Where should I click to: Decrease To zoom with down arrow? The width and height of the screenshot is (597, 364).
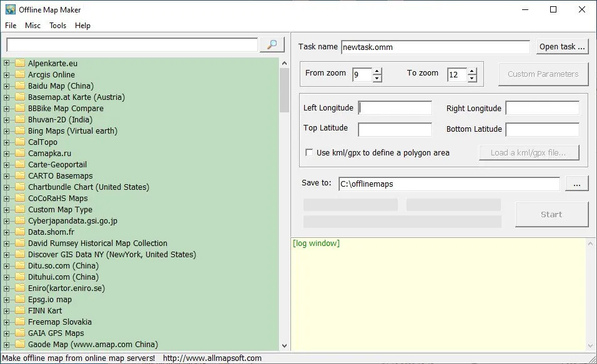click(x=471, y=78)
